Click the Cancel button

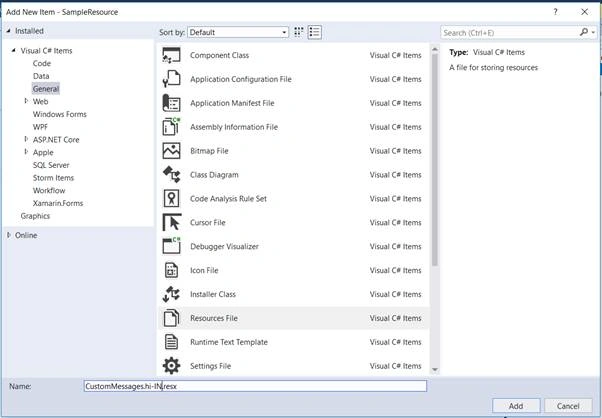point(568,406)
